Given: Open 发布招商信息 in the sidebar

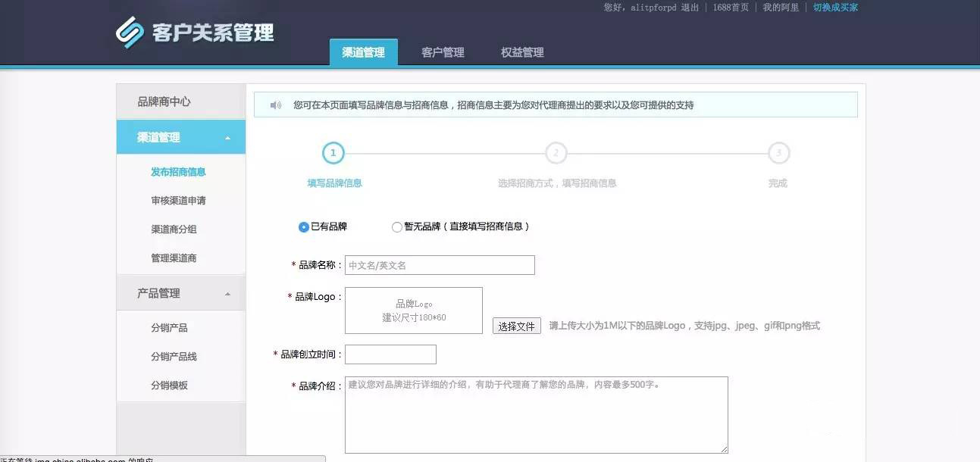Looking at the screenshot, I should point(178,172).
